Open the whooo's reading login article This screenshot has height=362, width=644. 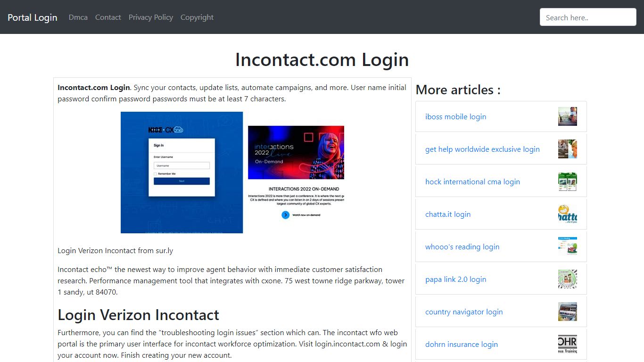pyautogui.click(x=462, y=247)
